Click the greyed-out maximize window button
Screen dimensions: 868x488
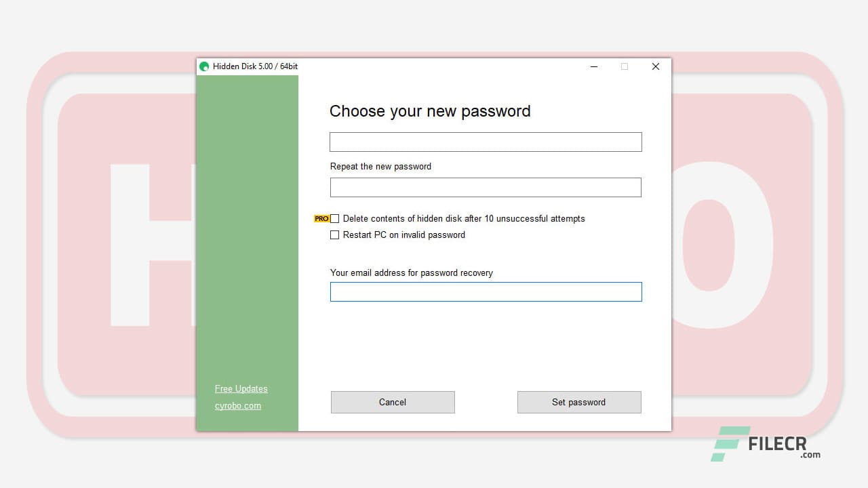[625, 66]
